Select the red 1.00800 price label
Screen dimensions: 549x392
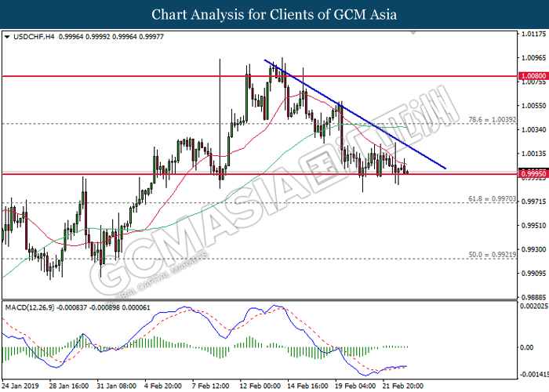pos(533,76)
